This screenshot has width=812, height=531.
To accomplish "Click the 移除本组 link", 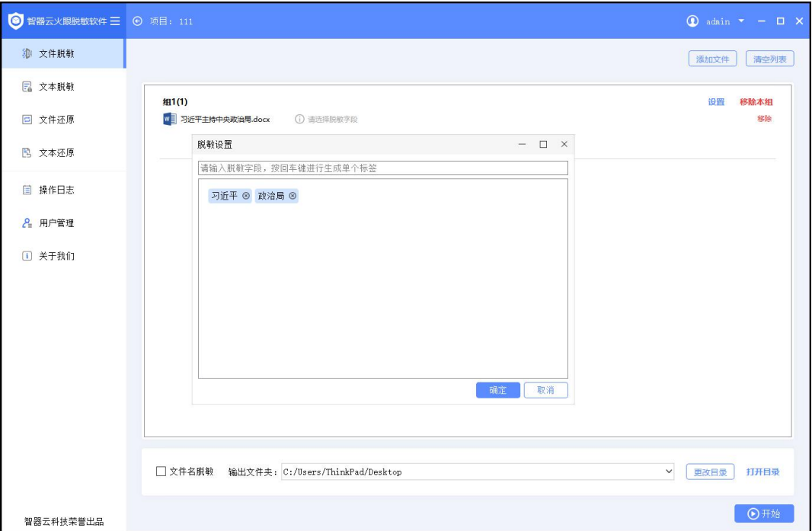I will [x=756, y=102].
